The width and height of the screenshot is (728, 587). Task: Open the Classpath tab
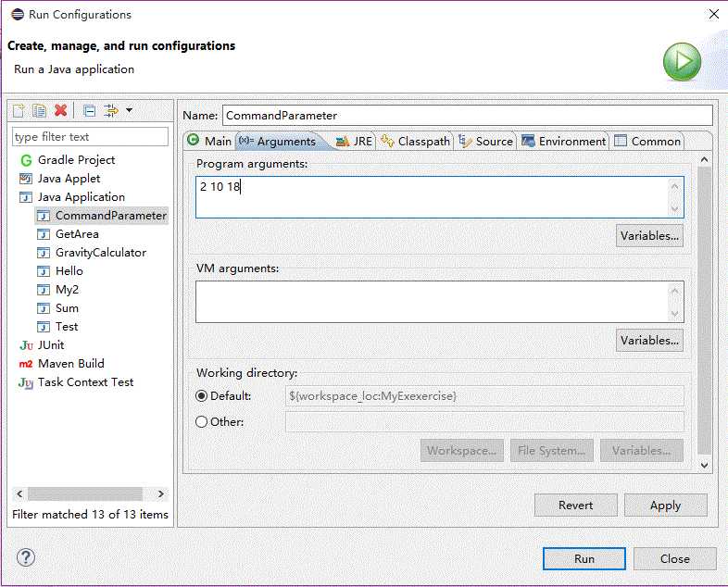pos(415,141)
